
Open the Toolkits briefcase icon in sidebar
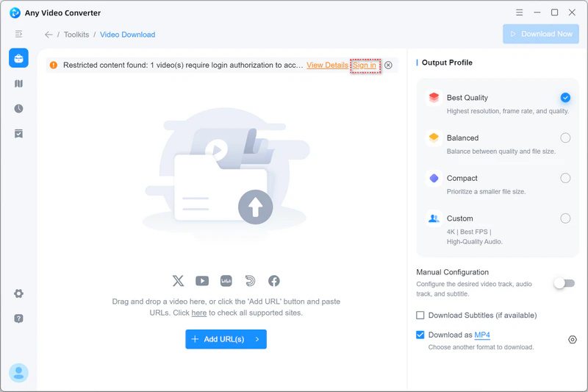[x=19, y=58]
